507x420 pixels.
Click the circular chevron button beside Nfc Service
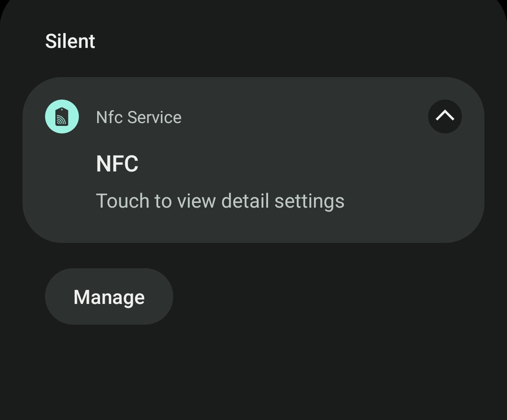445,117
